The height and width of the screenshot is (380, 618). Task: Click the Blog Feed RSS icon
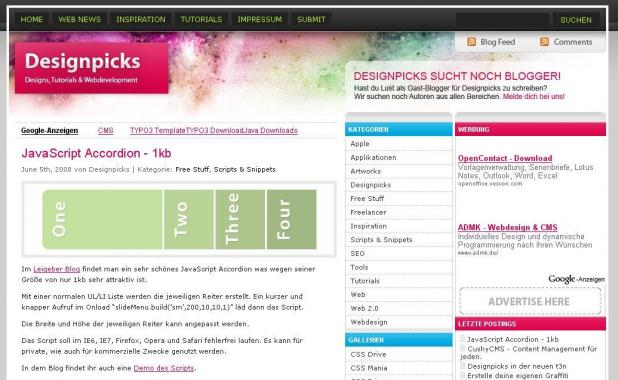471,42
